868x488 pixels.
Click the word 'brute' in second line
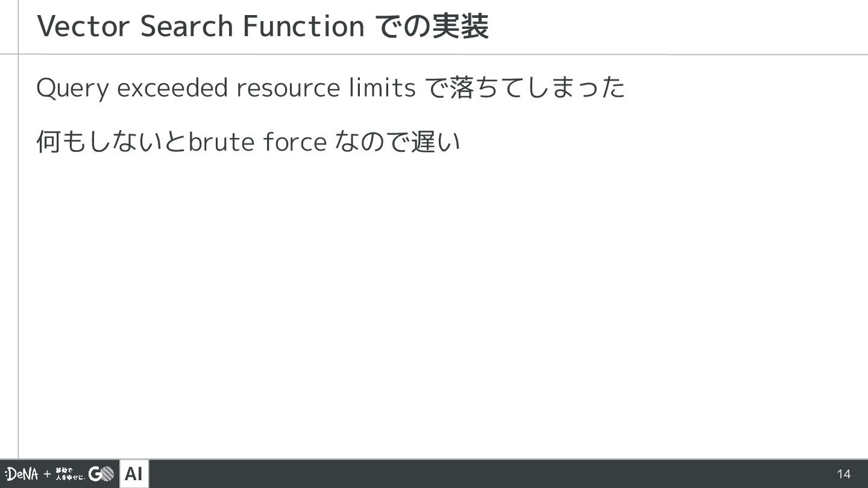[x=223, y=142]
